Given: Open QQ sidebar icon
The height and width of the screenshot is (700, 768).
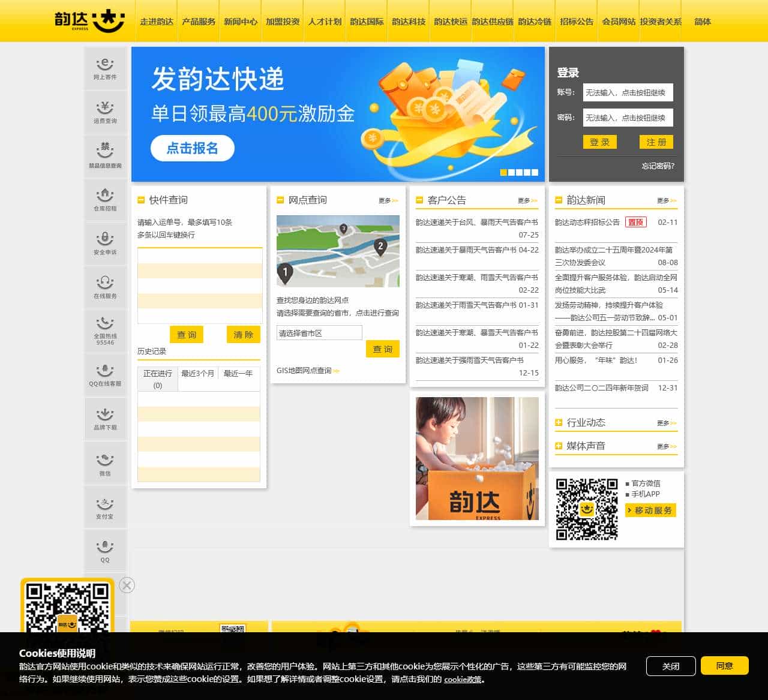Looking at the screenshot, I should tap(105, 550).
